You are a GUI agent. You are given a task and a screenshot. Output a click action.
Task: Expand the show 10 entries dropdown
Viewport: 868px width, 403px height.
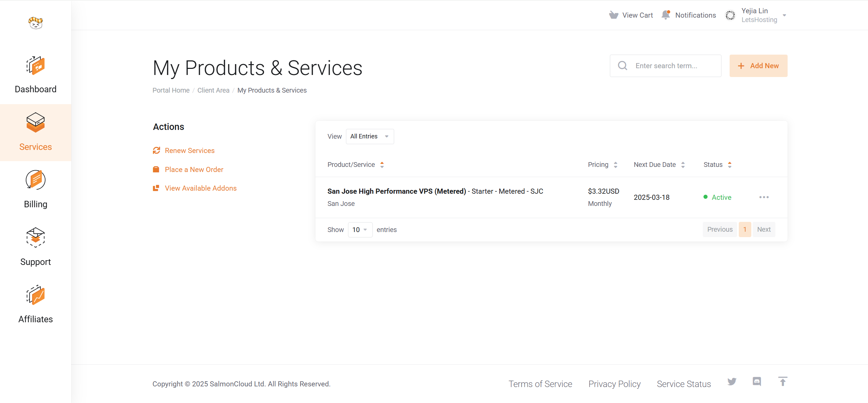(x=360, y=230)
